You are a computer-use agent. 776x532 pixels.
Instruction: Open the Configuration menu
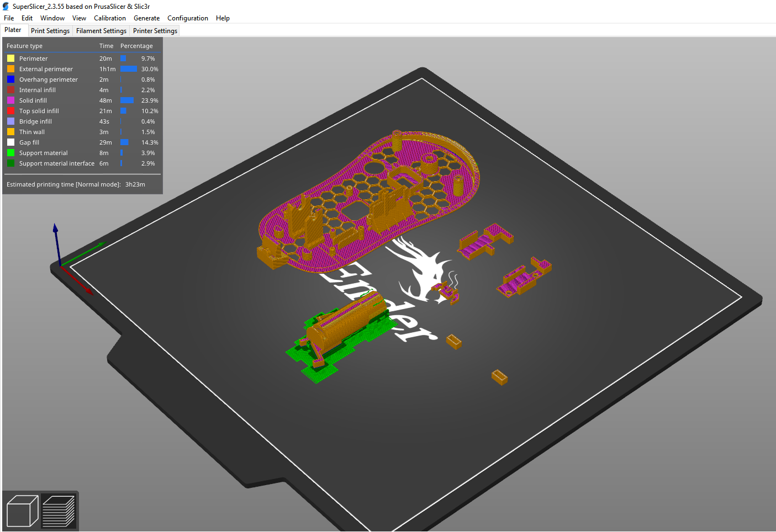tap(188, 18)
